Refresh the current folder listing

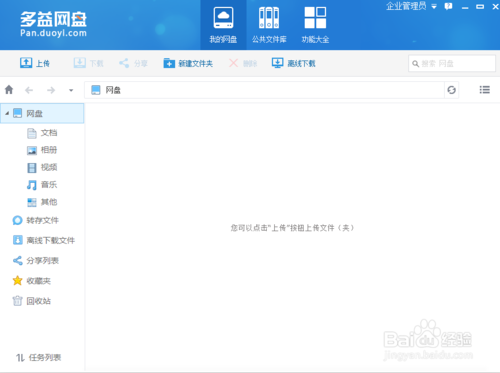[x=452, y=90]
